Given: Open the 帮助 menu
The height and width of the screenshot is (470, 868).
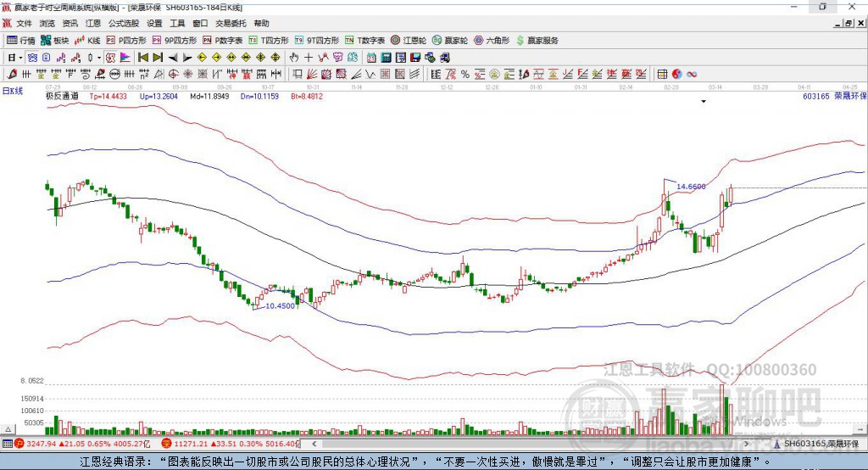Looking at the screenshot, I should coord(261,23).
